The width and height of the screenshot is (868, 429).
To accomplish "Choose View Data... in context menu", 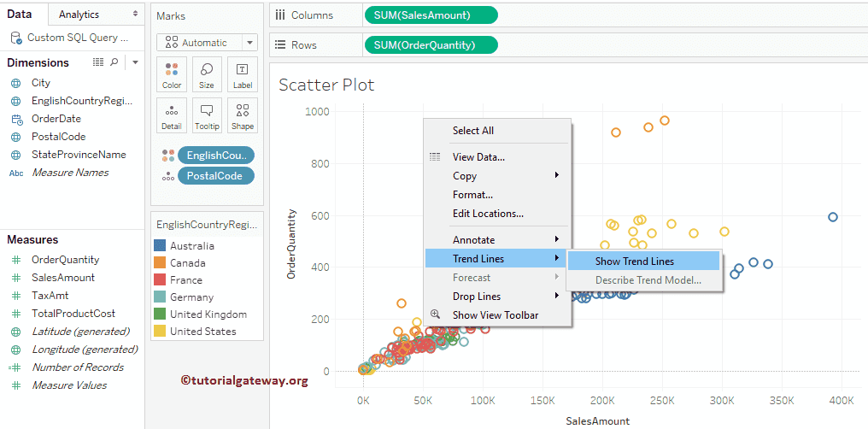I will (x=478, y=157).
